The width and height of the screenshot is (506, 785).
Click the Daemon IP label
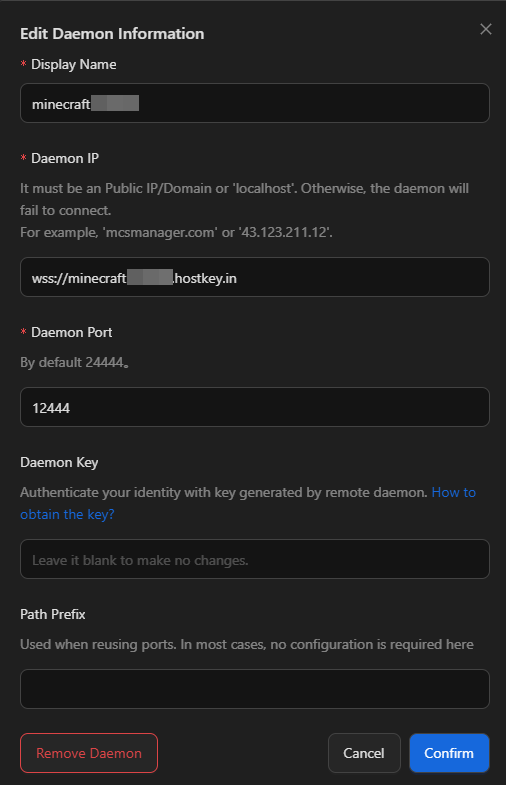tap(65, 158)
